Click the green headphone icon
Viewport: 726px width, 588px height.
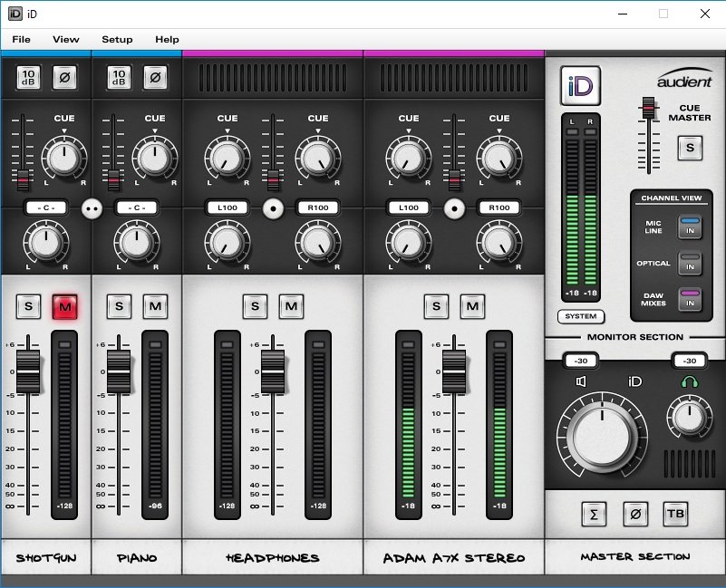coord(690,381)
